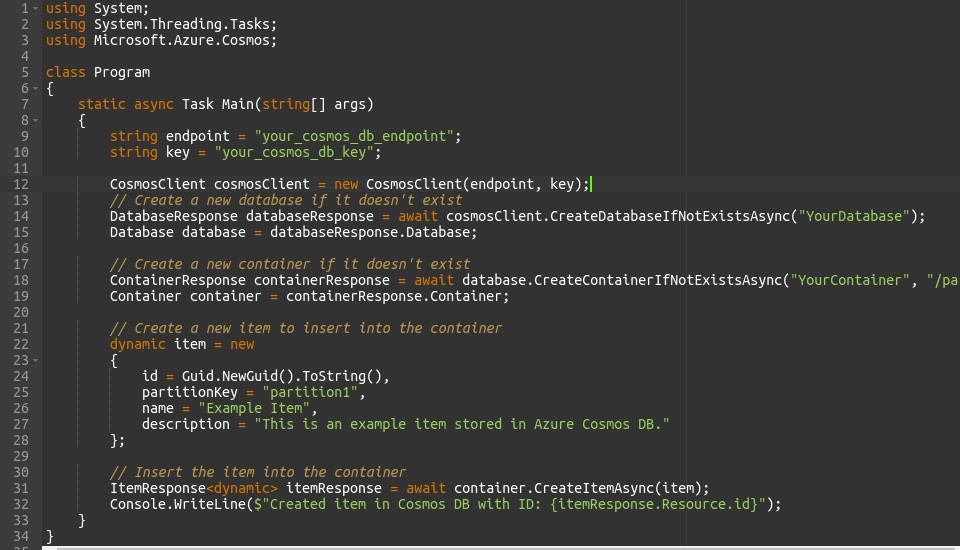Image resolution: width=960 pixels, height=550 pixels.
Task: Click the "partition1" string value
Action: click(309, 392)
